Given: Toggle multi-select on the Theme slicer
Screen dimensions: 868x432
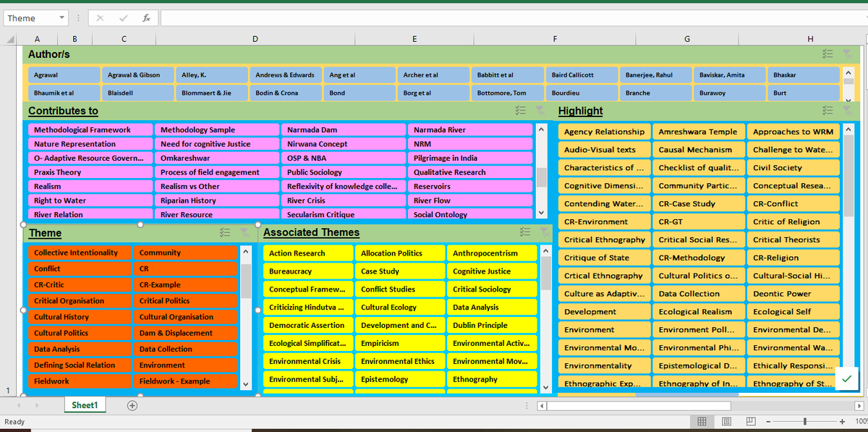Looking at the screenshot, I should click(224, 232).
